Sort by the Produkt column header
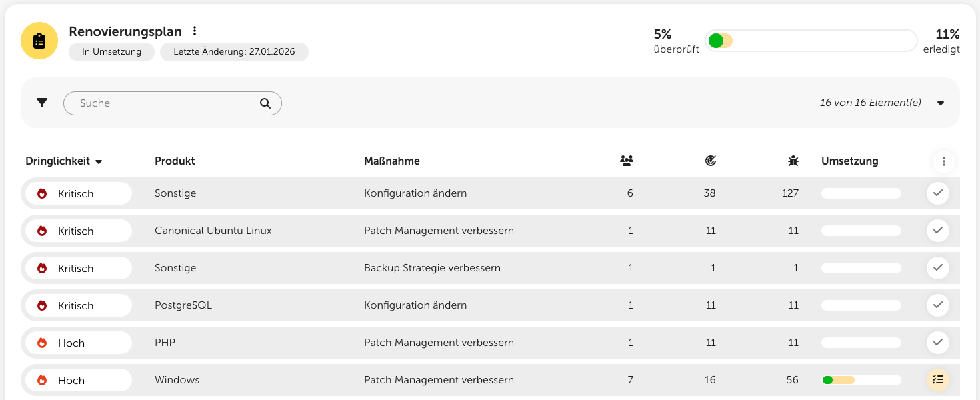This screenshot has height=400, width=980. [175, 161]
